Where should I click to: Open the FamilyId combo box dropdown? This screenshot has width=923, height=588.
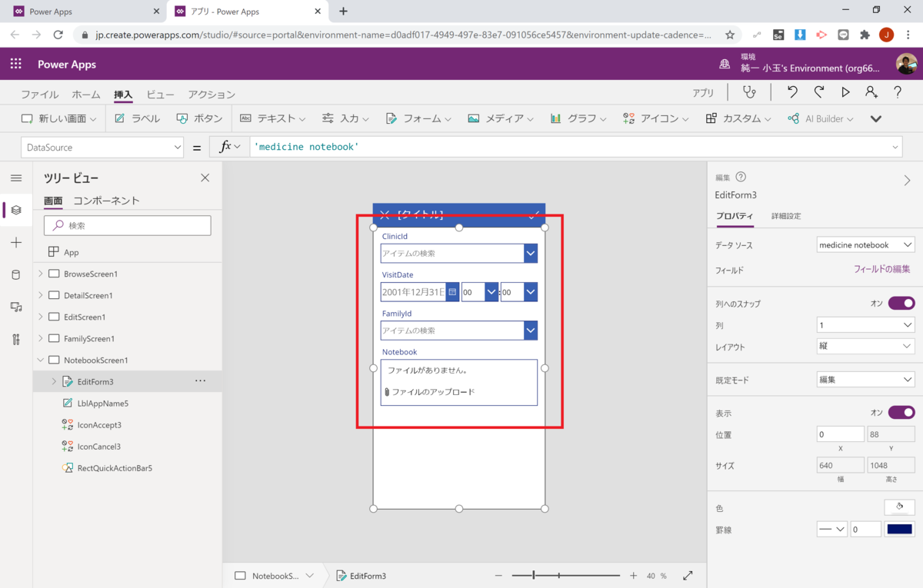[x=531, y=331]
